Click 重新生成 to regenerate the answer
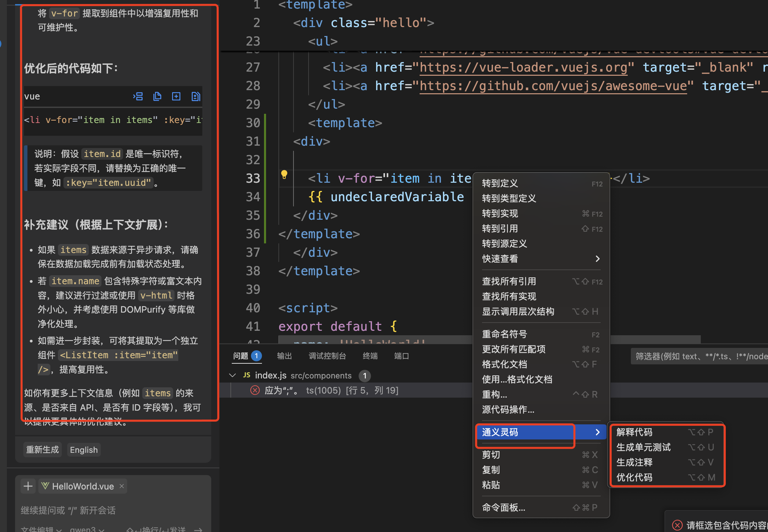The height and width of the screenshot is (532, 768). 43,450
